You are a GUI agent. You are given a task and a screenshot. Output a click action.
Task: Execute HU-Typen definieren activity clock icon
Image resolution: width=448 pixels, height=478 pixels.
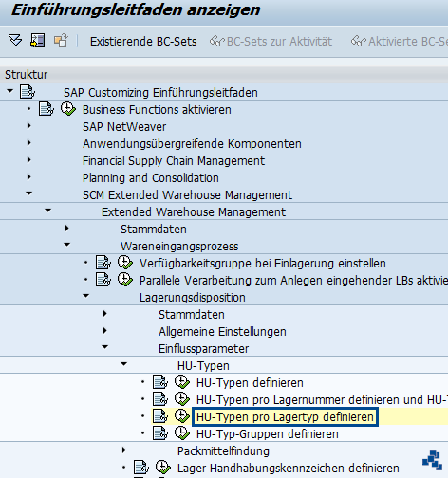coord(182,382)
